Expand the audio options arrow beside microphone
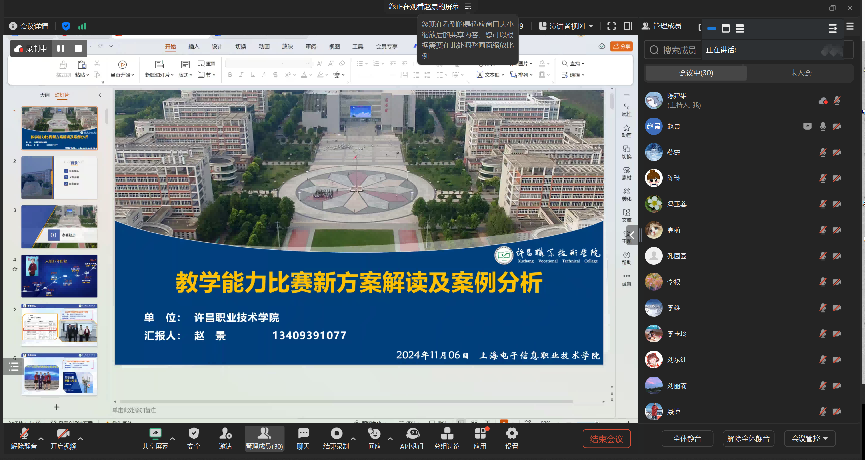Screen dimensions: 865x460 pos(39,439)
